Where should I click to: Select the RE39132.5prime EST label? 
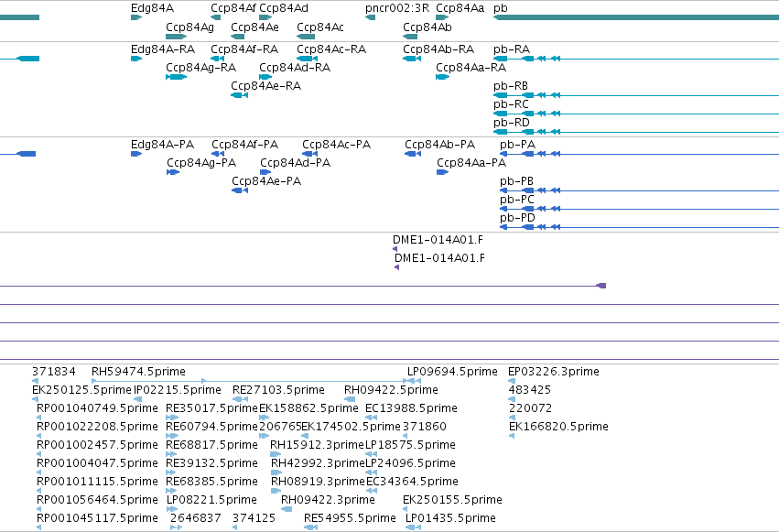point(211,463)
